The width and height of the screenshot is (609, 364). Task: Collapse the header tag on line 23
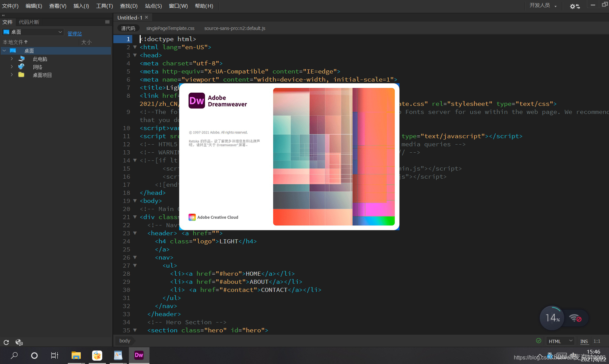[x=135, y=233]
